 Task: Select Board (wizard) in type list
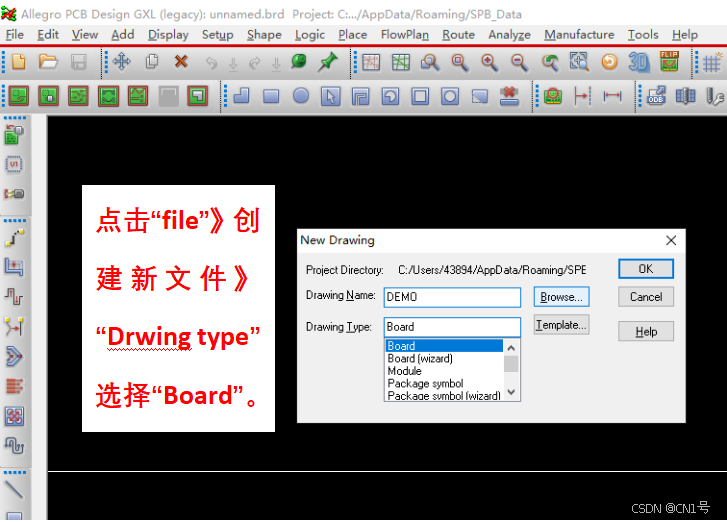coord(445,358)
